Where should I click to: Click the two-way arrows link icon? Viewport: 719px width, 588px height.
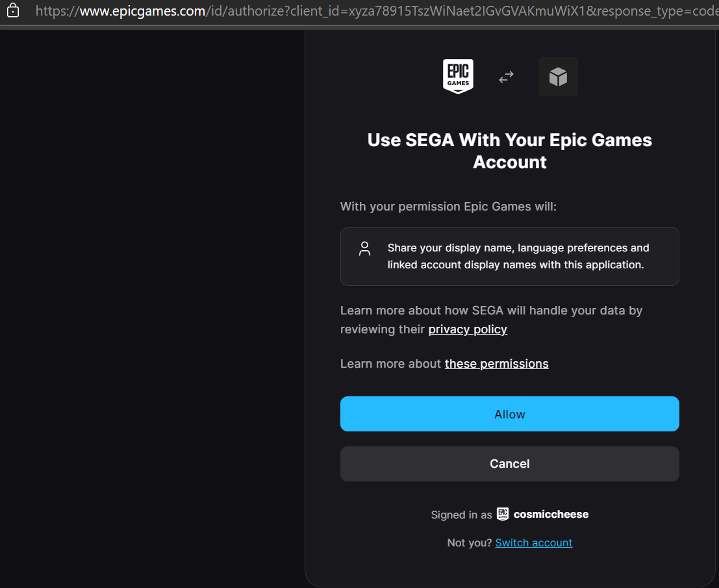pyautogui.click(x=506, y=77)
